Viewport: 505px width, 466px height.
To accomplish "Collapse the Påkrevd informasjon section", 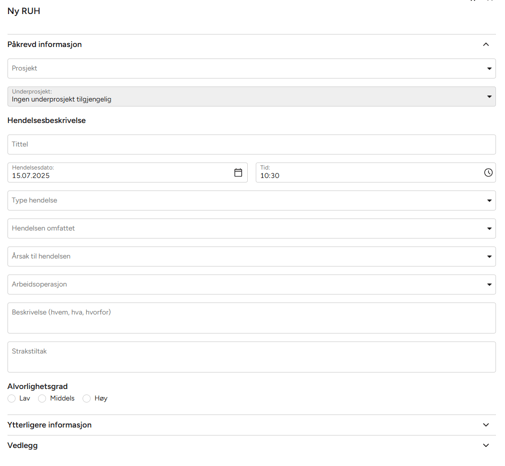I will pos(486,44).
